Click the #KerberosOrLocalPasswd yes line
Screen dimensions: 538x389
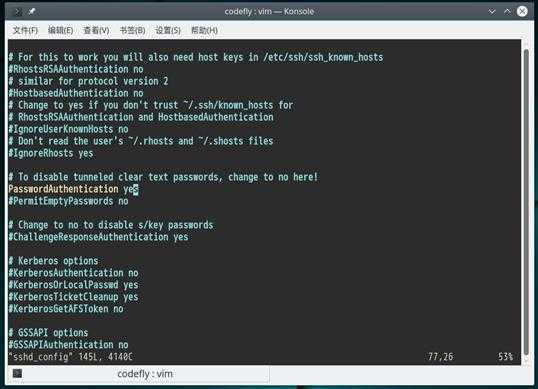pos(73,285)
